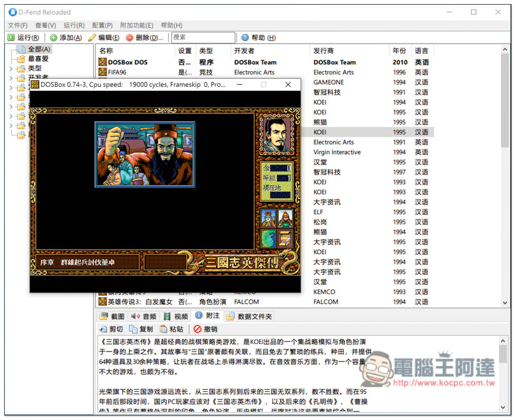The image size is (515, 420).
Task: Expand the 开发者 tree node
Action: coord(11,78)
